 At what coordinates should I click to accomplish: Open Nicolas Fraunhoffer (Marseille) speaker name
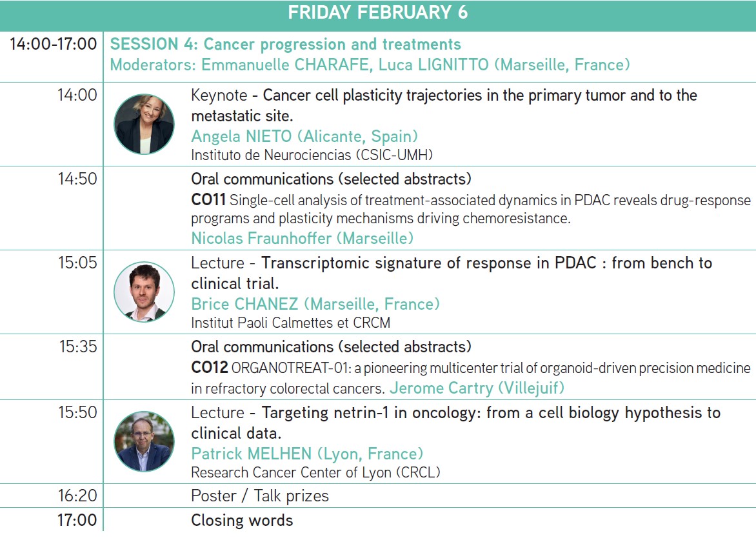pos(302,238)
